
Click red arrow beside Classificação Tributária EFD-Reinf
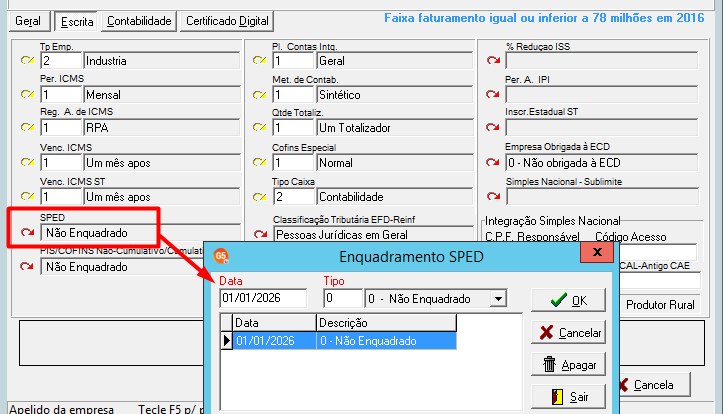point(261,234)
